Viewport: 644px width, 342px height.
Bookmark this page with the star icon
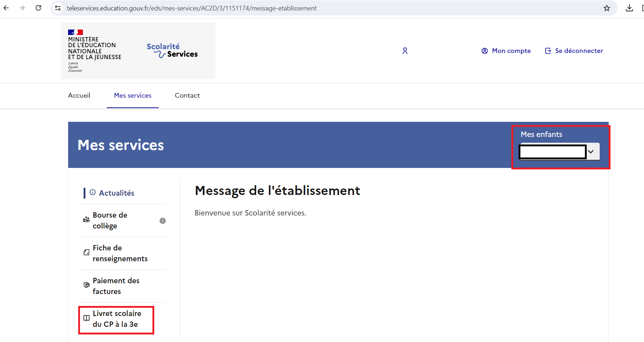click(x=607, y=8)
